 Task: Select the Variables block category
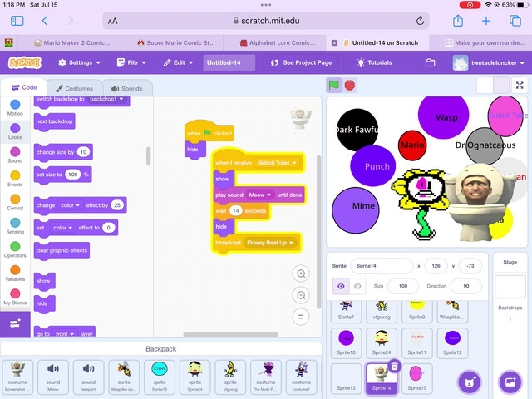(15, 273)
